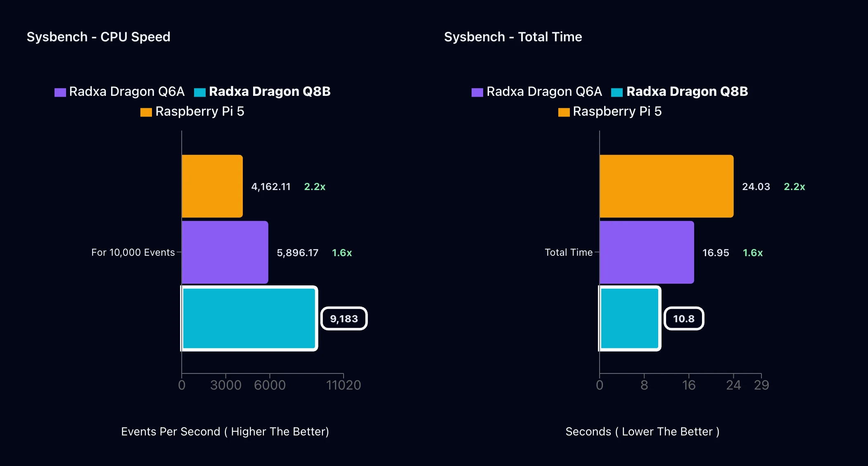Screen dimensions: 868x466
Task: Click the 0 tick on CPU Speed axis
Action: coord(182,385)
